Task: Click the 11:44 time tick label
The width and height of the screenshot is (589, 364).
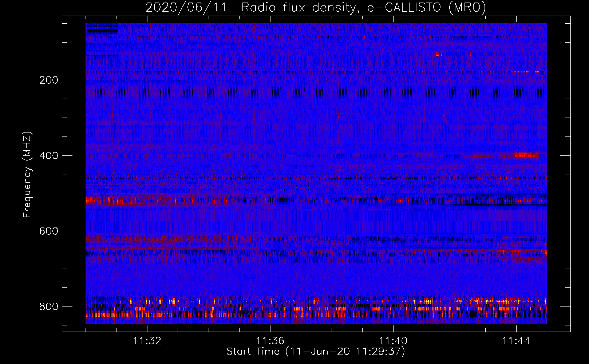Action: click(516, 341)
